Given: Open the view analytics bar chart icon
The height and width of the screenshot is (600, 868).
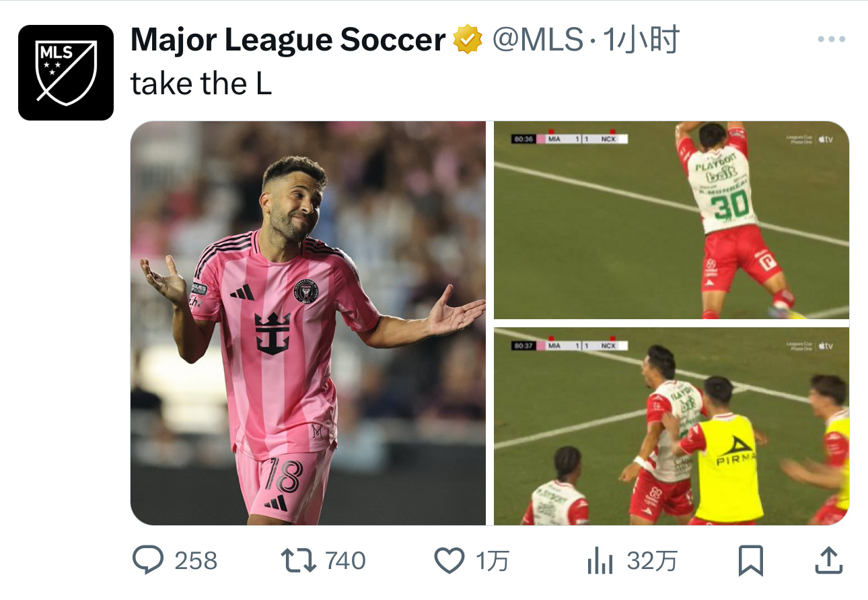Looking at the screenshot, I should tap(600, 560).
